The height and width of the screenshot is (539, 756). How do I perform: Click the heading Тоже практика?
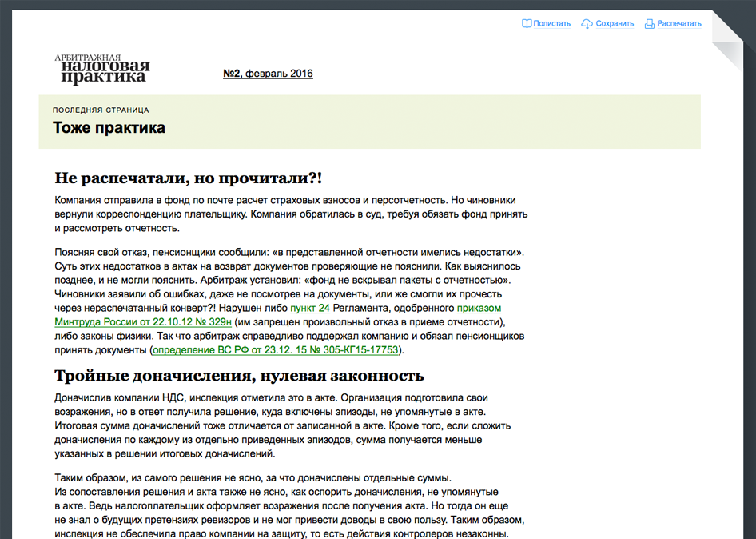tap(109, 127)
